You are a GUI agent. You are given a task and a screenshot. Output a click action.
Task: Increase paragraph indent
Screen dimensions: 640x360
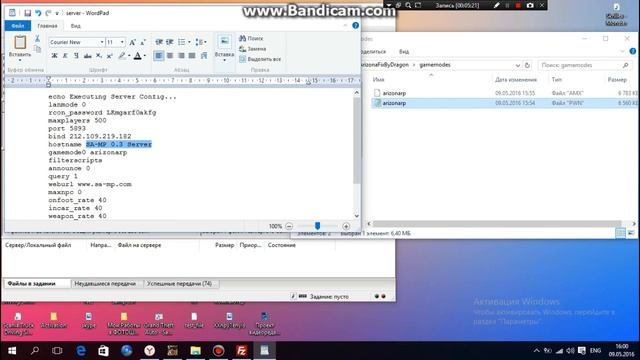click(x=169, y=42)
